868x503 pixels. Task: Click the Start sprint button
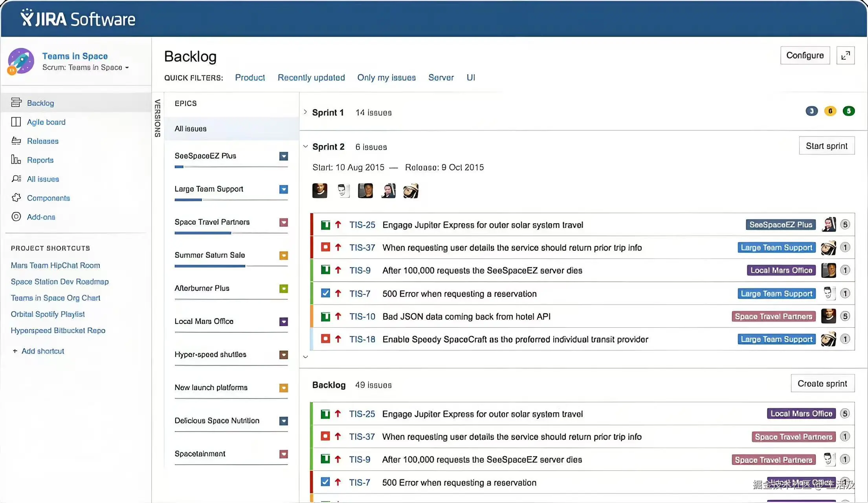click(x=826, y=146)
